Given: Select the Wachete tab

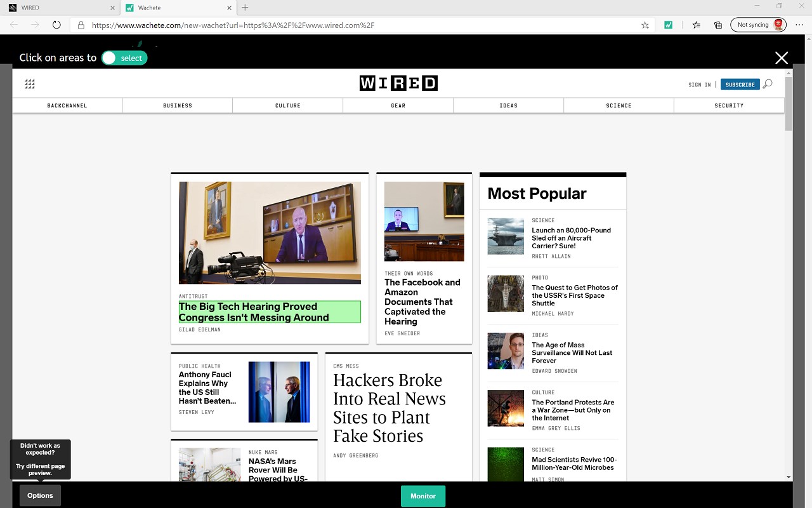Looking at the screenshot, I should [178, 8].
